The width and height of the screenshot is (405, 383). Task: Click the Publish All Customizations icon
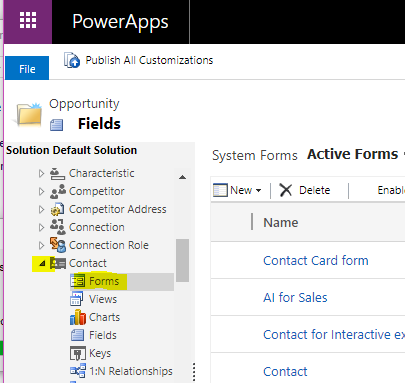(72, 60)
